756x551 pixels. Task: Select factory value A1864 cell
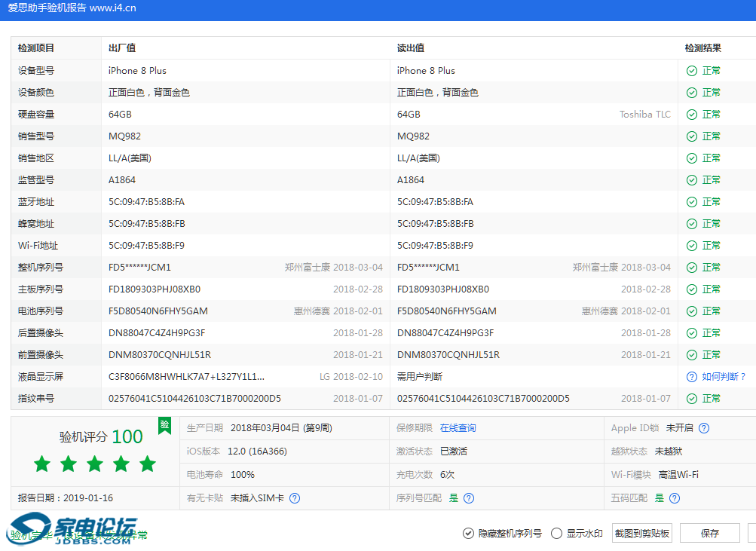[122, 180]
